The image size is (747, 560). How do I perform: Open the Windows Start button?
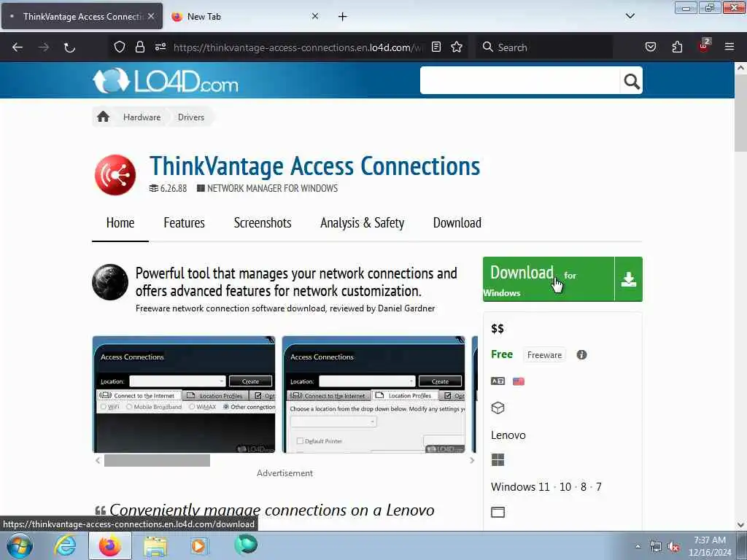point(20,545)
